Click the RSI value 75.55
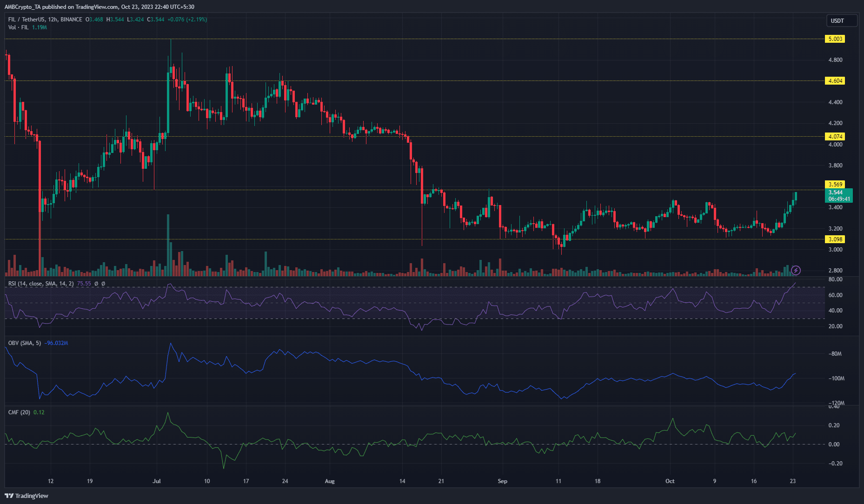The image size is (864, 504). click(84, 284)
